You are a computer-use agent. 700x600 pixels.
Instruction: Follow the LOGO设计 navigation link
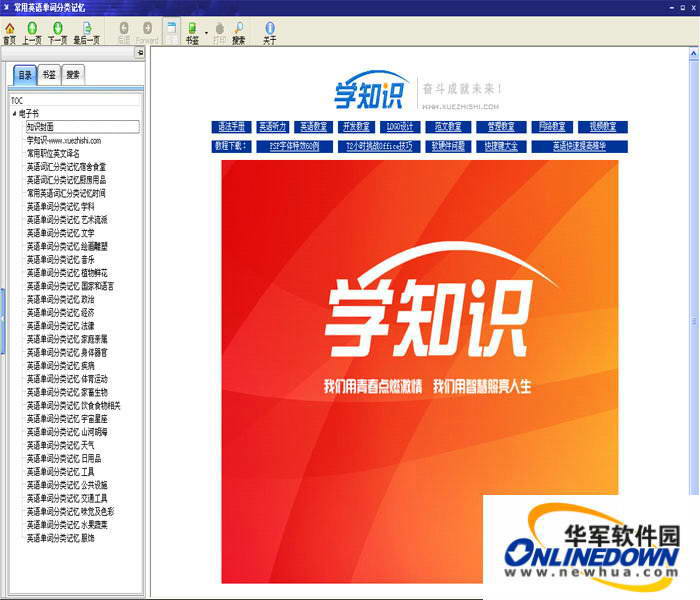coord(400,127)
